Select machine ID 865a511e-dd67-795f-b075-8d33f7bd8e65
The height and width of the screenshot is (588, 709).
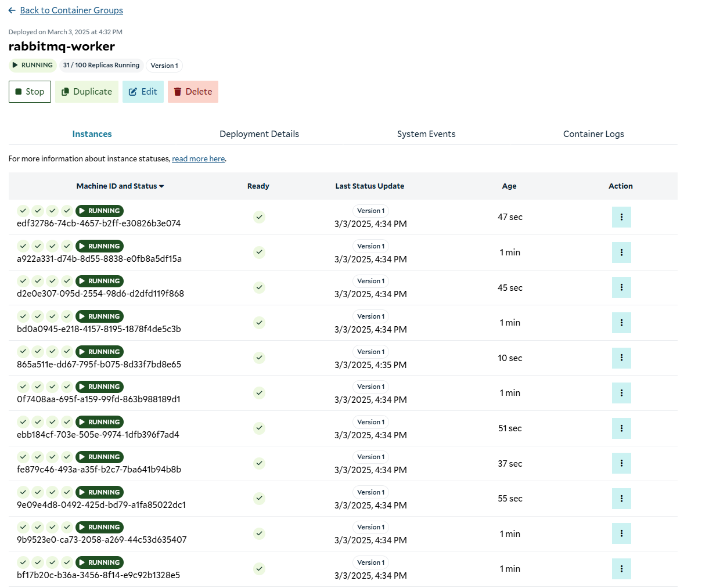99,365
